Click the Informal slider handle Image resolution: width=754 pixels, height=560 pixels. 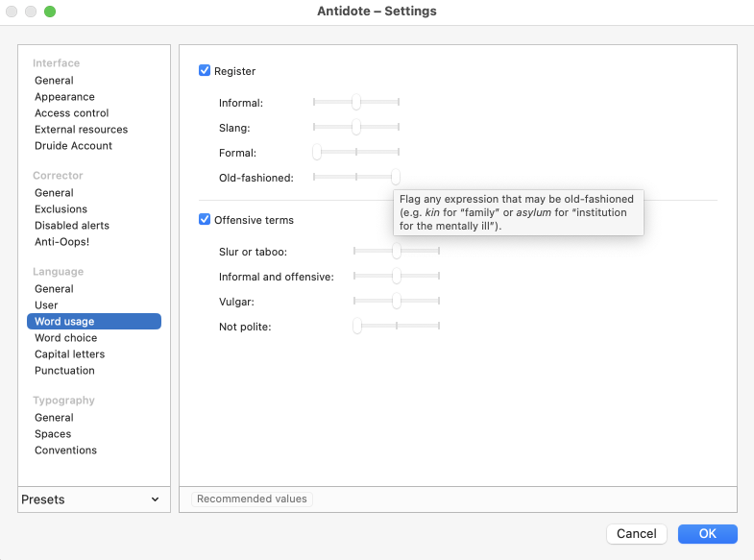(x=355, y=102)
